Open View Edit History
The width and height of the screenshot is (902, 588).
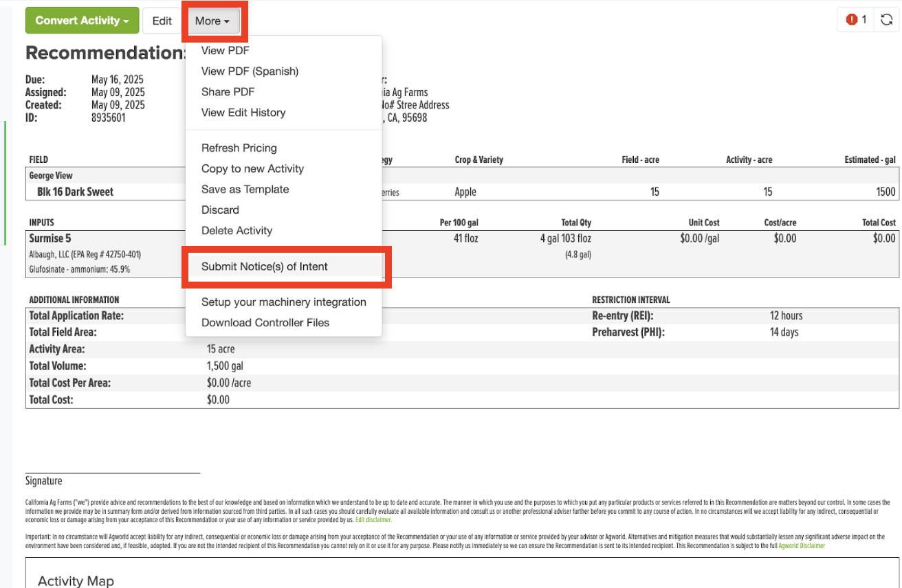point(243,113)
